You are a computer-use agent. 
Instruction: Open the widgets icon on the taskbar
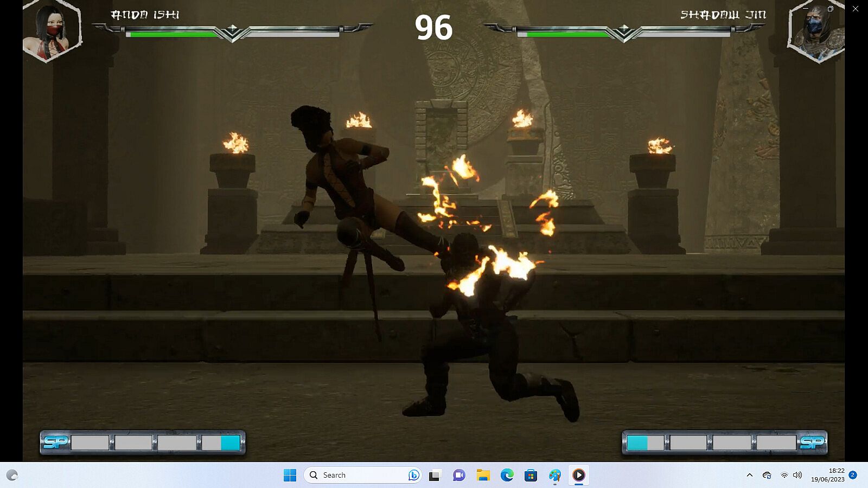[12, 475]
